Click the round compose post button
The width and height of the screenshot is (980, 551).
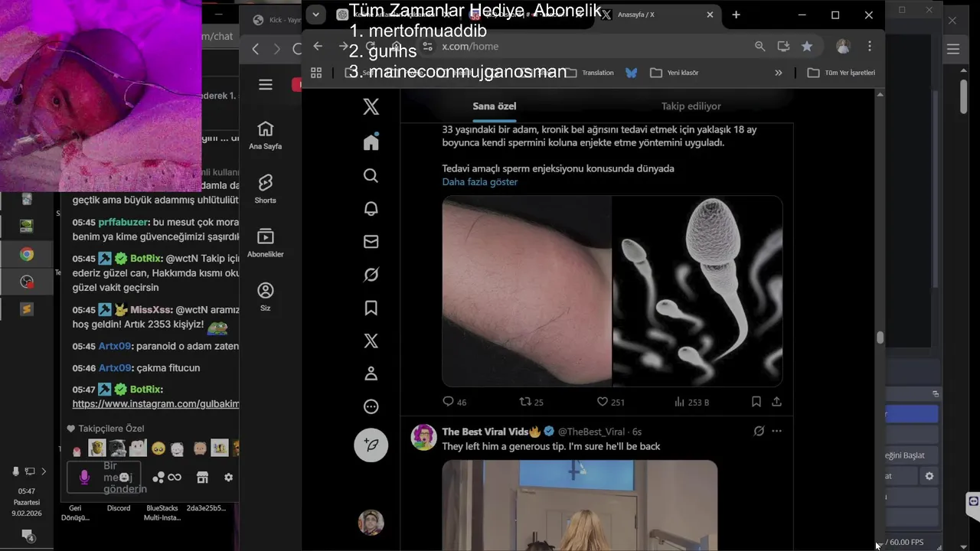(x=371, y=445)
